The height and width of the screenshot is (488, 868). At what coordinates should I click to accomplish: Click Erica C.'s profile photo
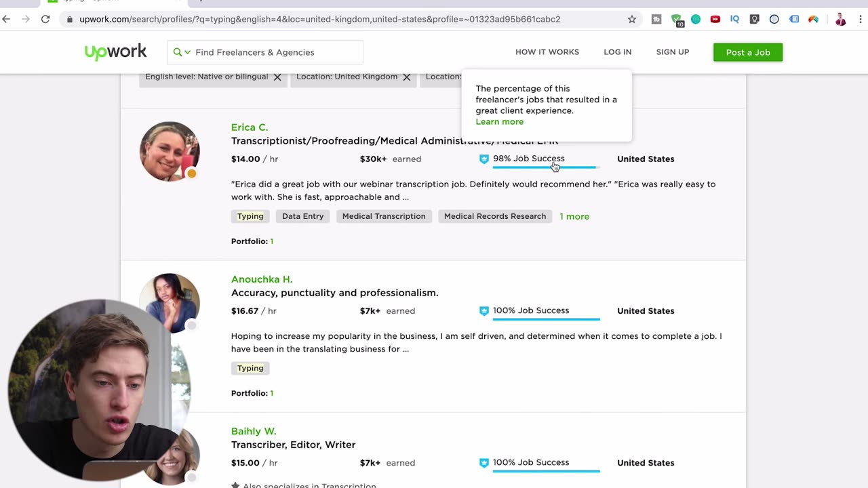(x=170, y=151)
